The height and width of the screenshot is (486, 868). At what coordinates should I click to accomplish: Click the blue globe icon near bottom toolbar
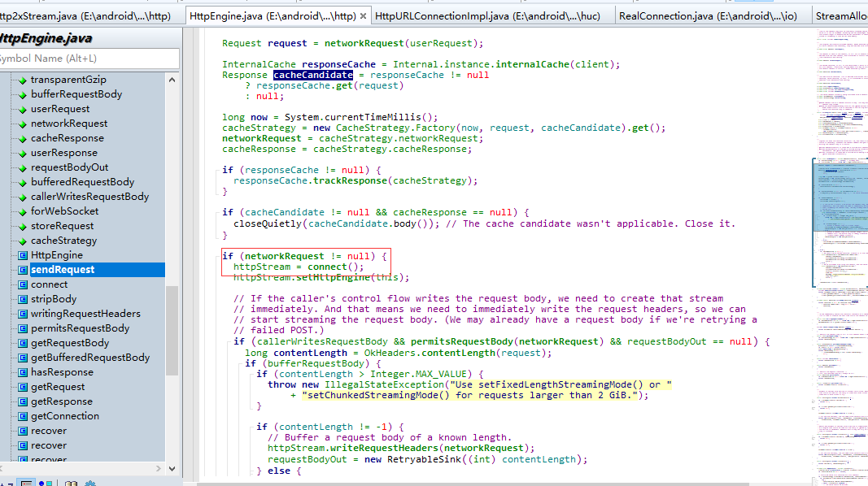point(41,483)
